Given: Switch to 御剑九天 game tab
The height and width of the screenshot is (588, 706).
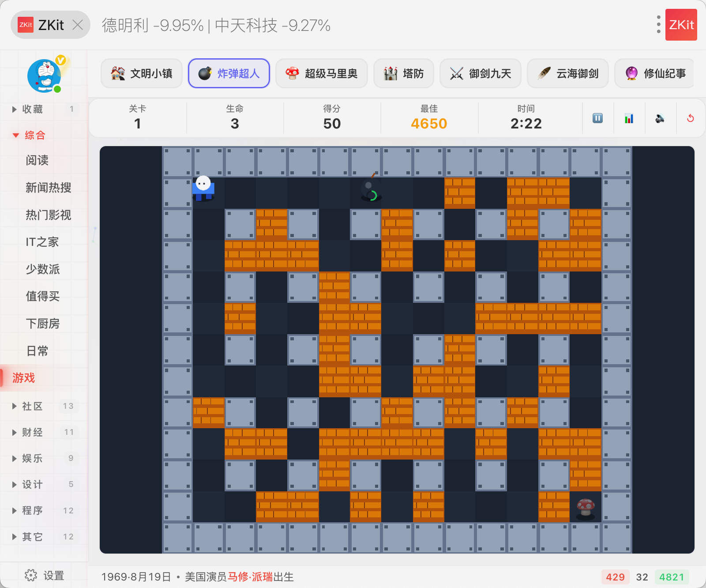Looking at the screenshot, I should (481, 73).
